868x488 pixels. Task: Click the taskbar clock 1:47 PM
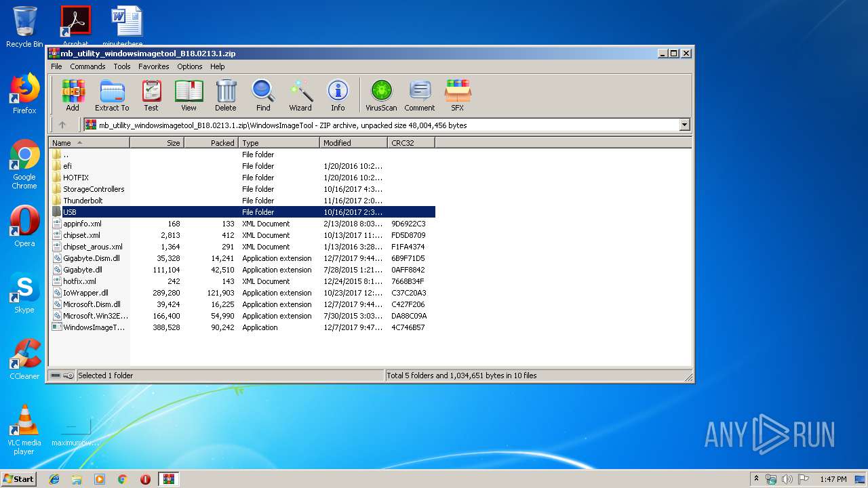point(833,479)
